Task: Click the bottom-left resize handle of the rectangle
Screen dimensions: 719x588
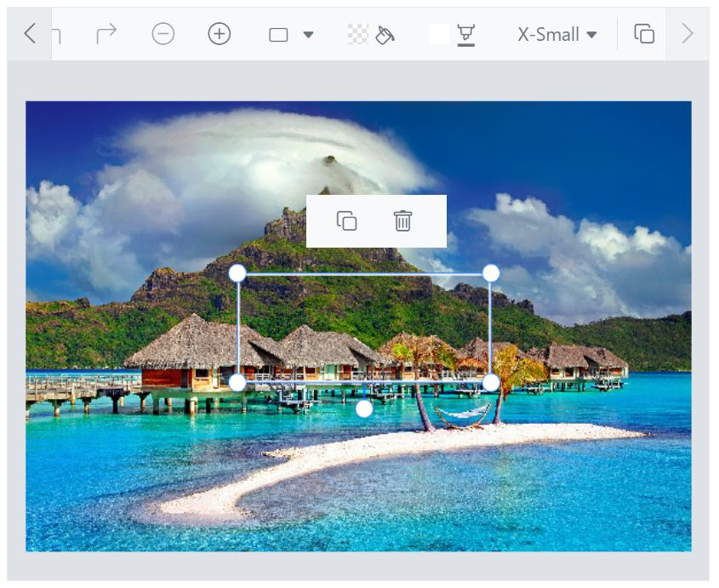Action: pos(237,383)
